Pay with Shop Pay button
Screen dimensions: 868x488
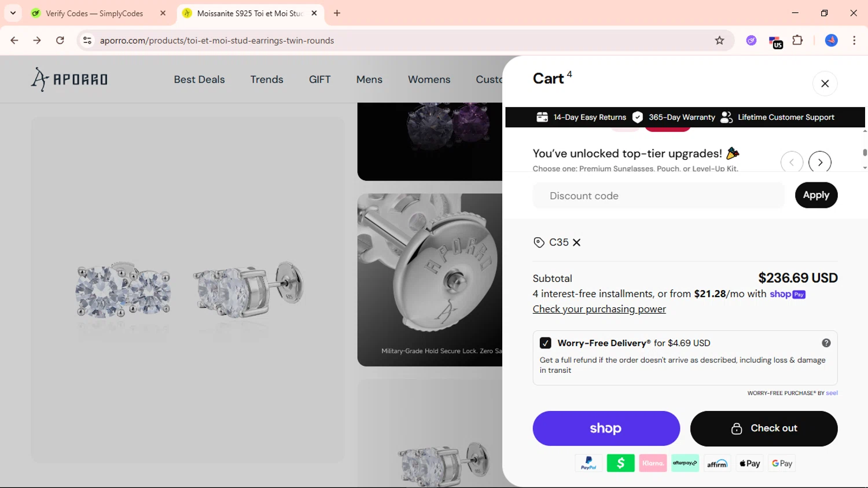pyautogui.click(x=606, y=428)
